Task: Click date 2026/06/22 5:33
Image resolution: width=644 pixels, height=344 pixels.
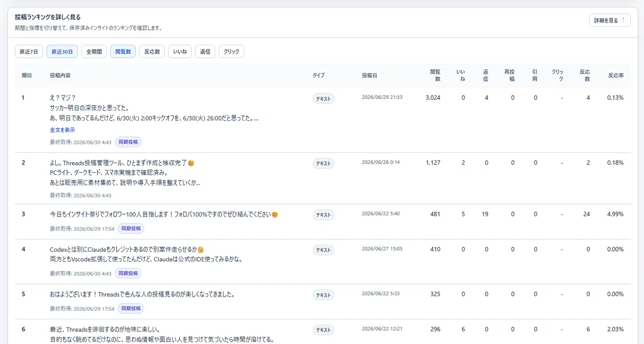Action: pos(380,294)
